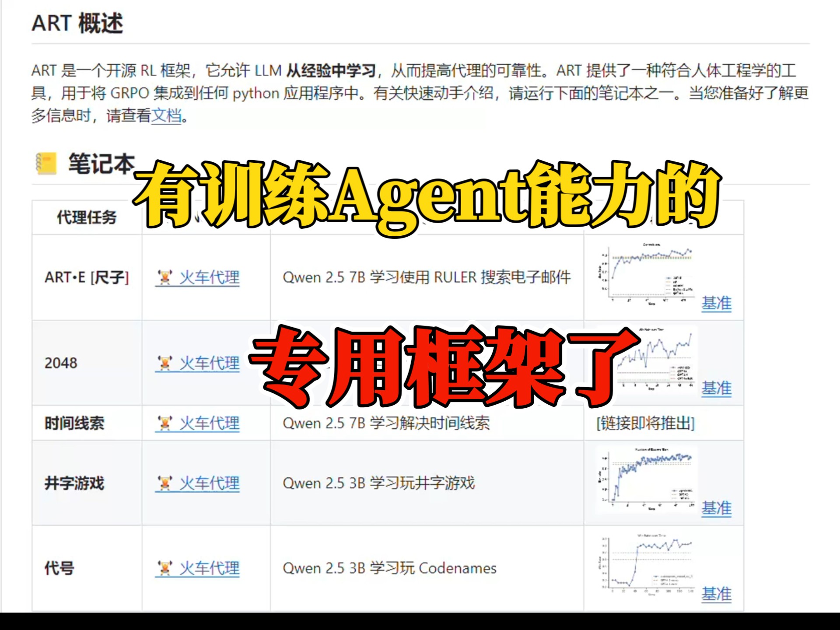
Task: Open the 基准 link for ART·E
Action: tap(717, 303)
